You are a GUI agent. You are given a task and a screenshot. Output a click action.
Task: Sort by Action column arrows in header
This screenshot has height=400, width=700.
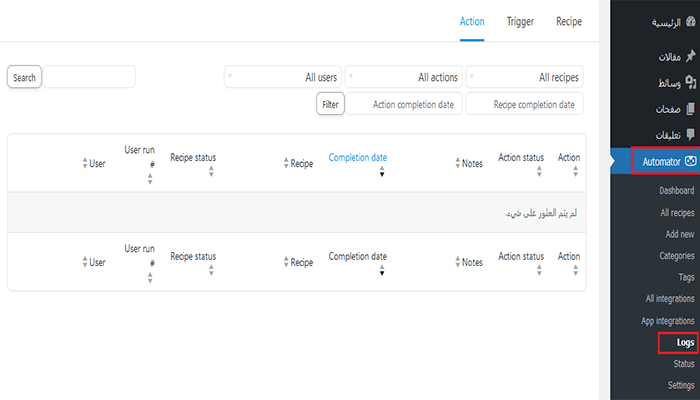(575, 171)
